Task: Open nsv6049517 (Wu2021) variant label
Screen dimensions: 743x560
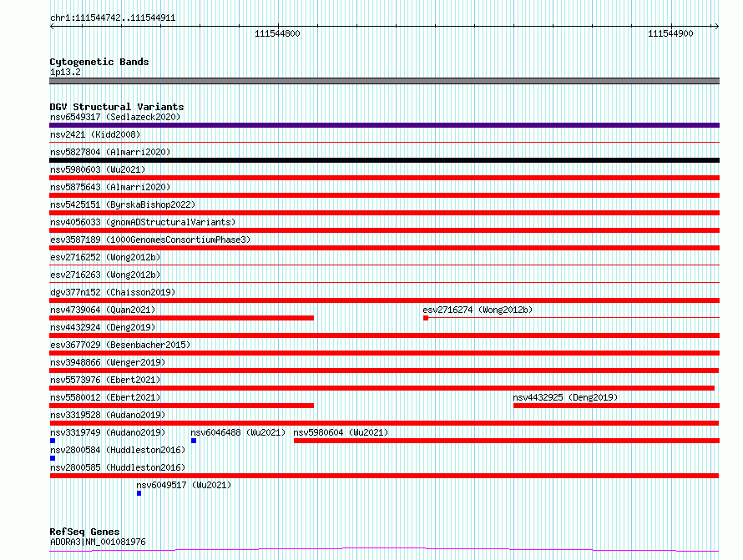Action: (184, 485)
